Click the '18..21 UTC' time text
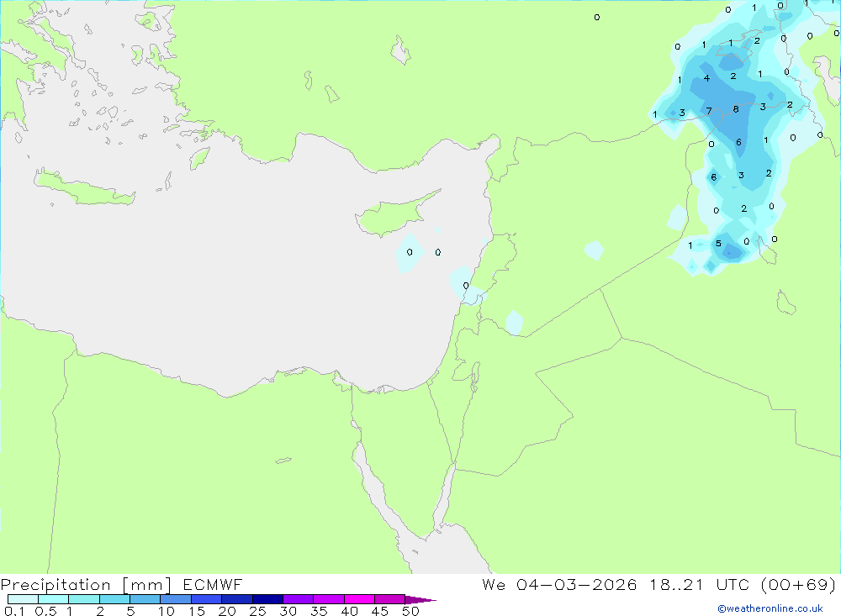The width and height of the screenshot is (841, 616). [699, 584]
